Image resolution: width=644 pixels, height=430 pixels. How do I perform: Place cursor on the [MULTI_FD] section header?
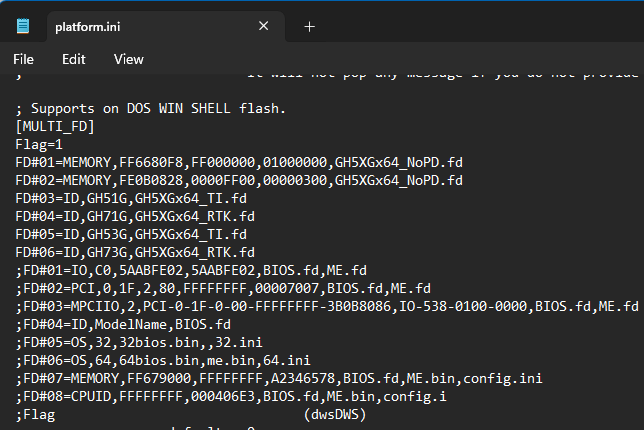pos(55,126)
